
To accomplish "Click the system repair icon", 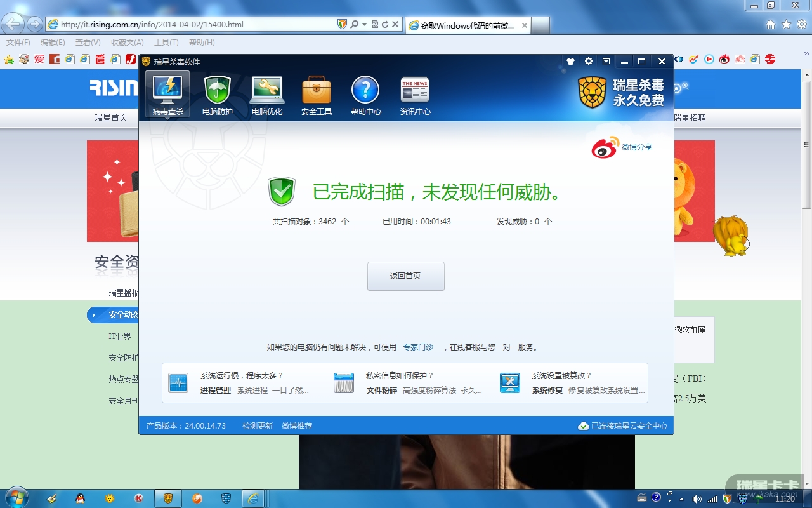I will coord(510,383).
